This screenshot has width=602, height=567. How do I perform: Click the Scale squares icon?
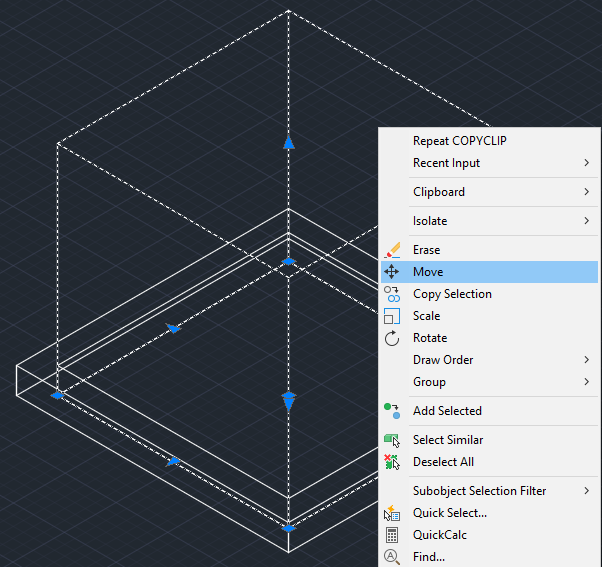pyautogui.click(x=392, y=316)
